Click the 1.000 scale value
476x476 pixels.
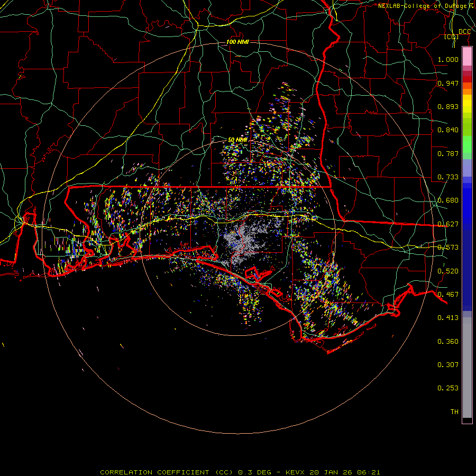tap(447, 60)
